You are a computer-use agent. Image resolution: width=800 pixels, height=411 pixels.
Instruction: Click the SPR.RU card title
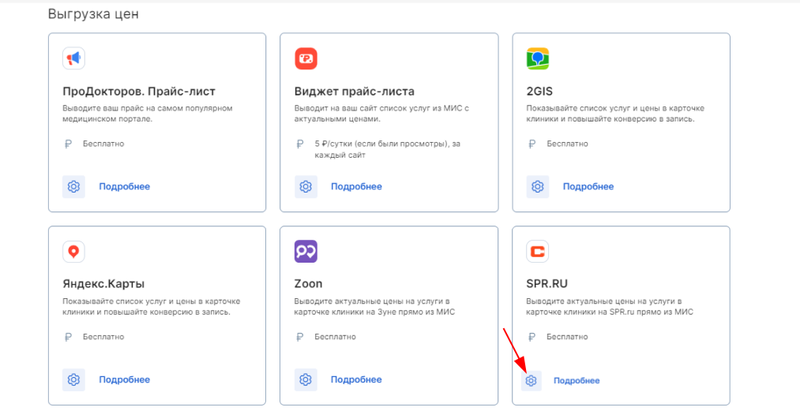click(547, 284)
